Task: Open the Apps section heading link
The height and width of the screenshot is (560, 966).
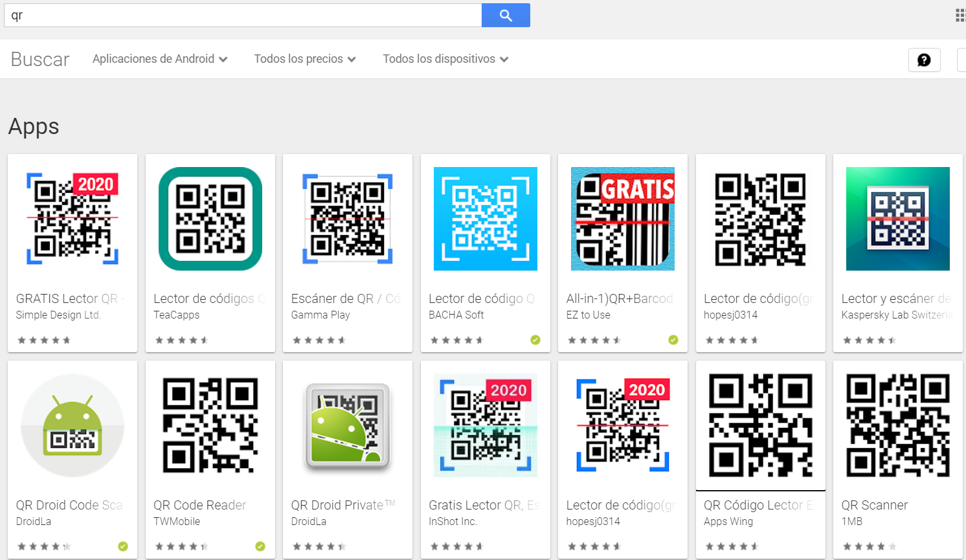Action: point(34,126)
